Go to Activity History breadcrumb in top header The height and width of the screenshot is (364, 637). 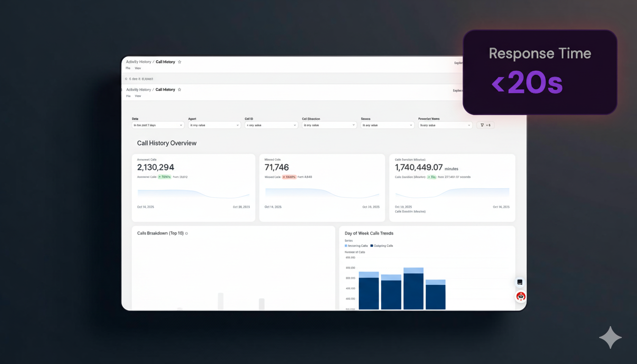click(138, 62)
